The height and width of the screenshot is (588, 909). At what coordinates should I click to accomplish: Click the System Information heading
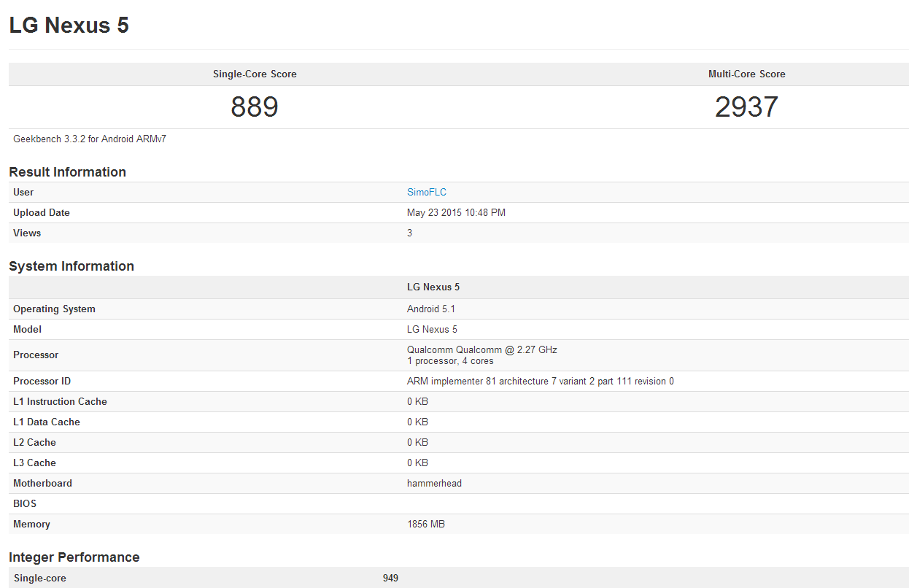[71, 266]
